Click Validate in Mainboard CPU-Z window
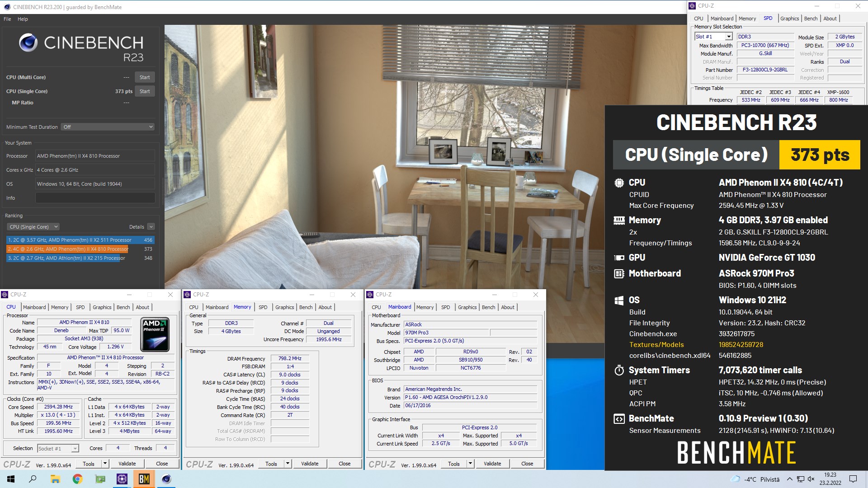Viewport: 868px width, 488px height. coord(492,464)
